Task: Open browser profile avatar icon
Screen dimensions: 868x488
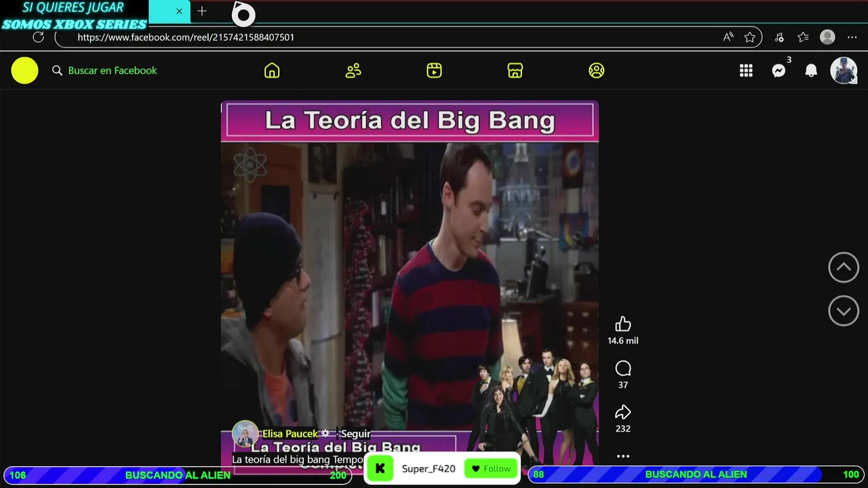Action: 827,37
